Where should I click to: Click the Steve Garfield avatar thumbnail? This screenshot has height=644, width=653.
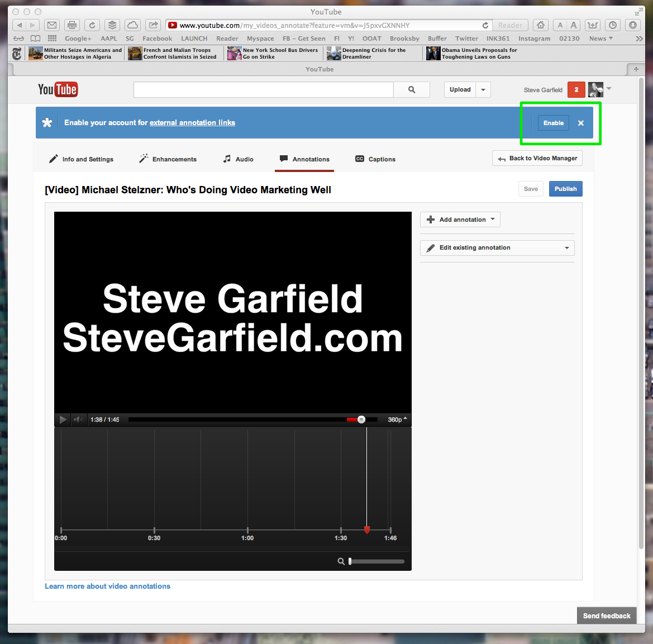click(x=595, y=89)
